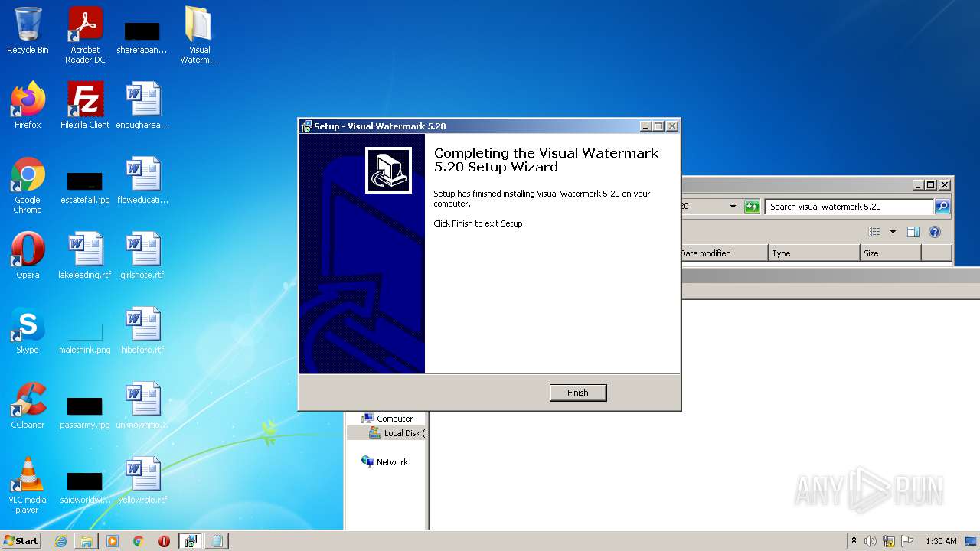Open Explorer help question mark icon

pyautogui.click(x=935, y=232)
